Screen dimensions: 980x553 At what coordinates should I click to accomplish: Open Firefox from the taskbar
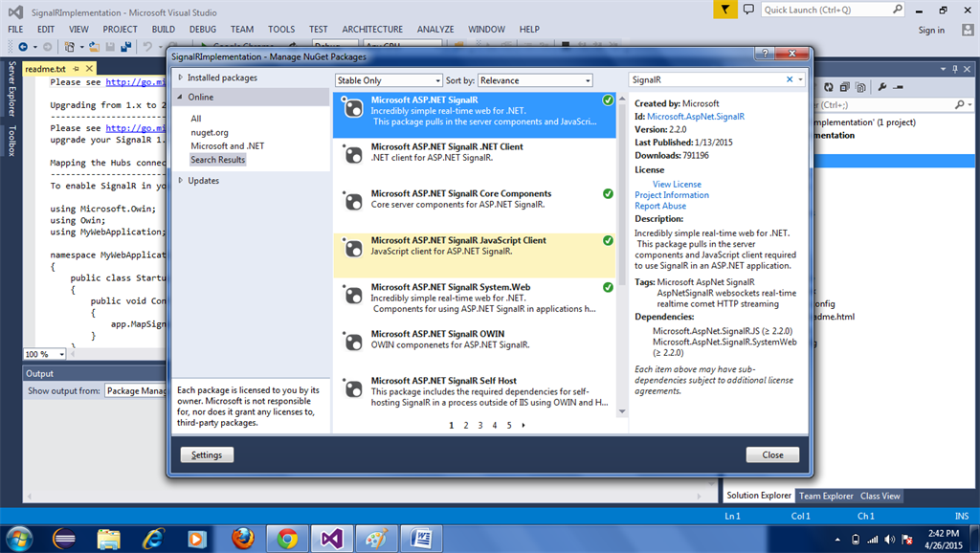[x=242, y=539]
